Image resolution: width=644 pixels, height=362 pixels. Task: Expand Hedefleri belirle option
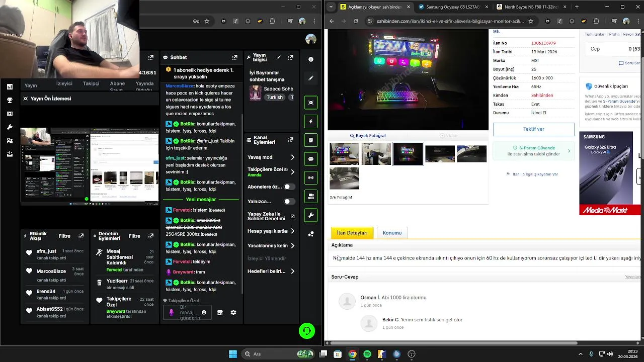click(x=292, y=271)
